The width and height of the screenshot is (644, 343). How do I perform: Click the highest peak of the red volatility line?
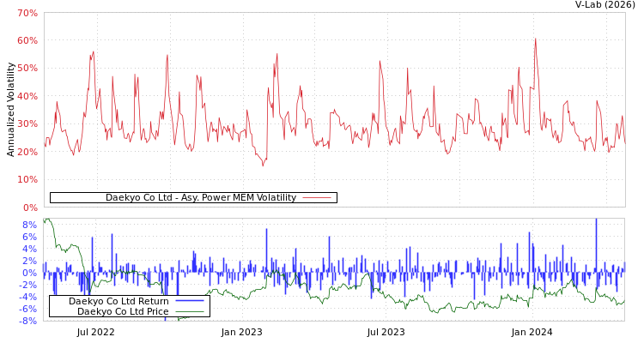click(535, 39)
